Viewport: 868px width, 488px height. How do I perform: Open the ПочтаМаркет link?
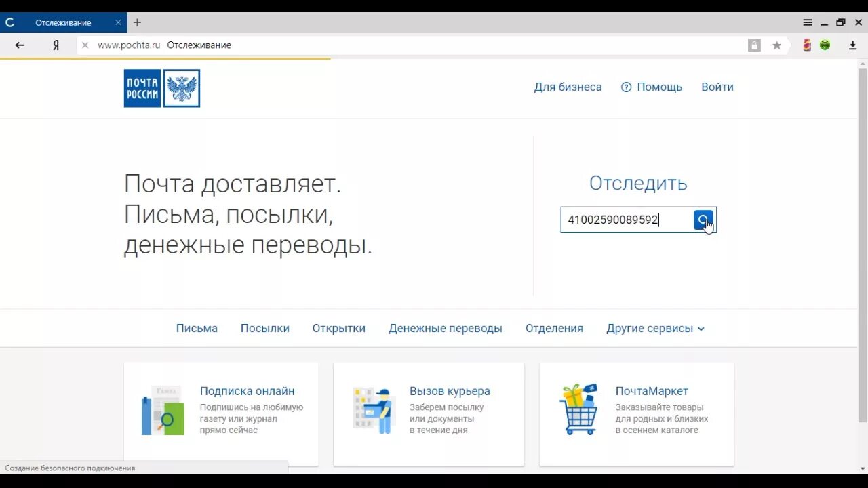(x=652, y=391)
